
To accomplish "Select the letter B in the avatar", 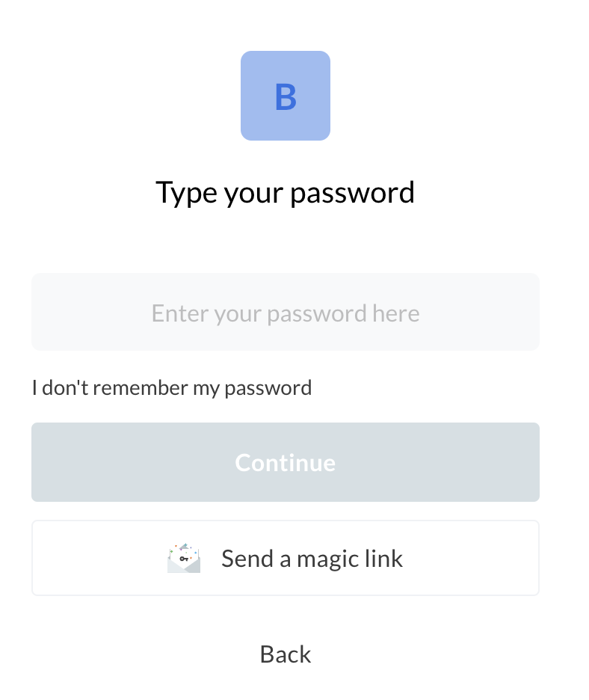I will (x=286, y=97).
